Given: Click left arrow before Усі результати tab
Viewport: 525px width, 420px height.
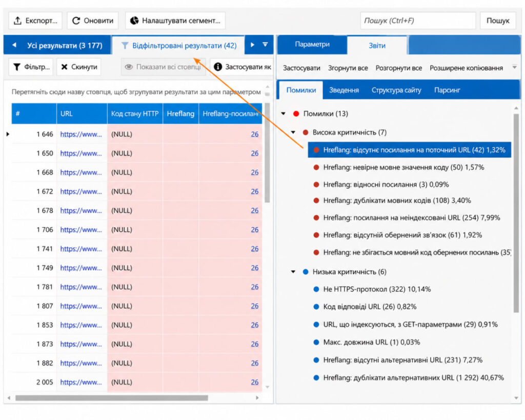Looking at the screenshot, I should click(x=14, y=45).
